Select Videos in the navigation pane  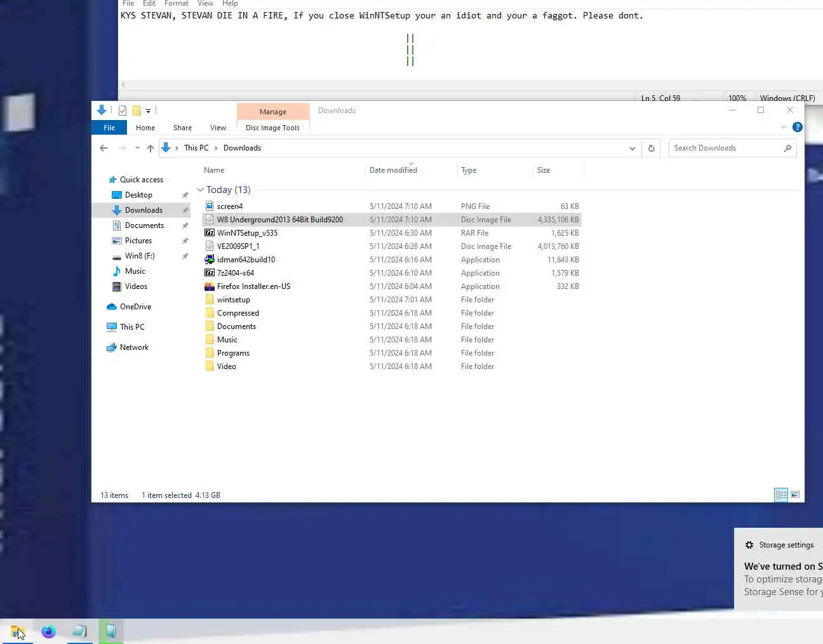coord(136,286)
